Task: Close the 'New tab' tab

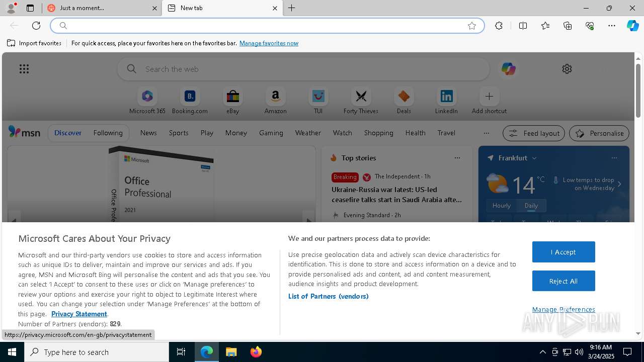Action: pyautogui.click(x=275, y=8)
